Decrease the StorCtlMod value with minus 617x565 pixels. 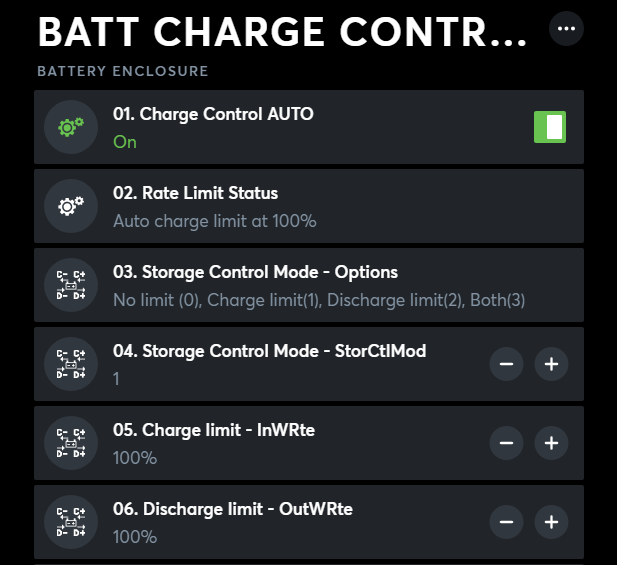coord(506,364)
